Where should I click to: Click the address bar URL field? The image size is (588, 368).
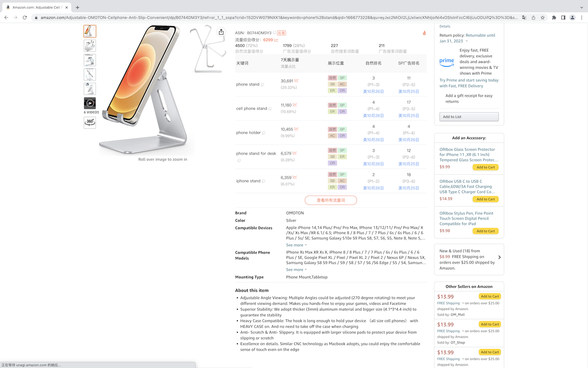coord(279,17)
